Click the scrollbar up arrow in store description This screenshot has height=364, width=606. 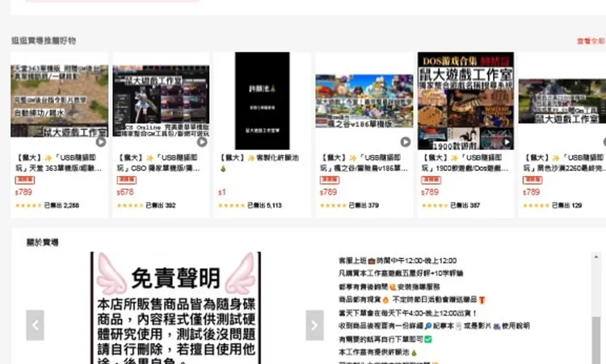coord(596,257)
